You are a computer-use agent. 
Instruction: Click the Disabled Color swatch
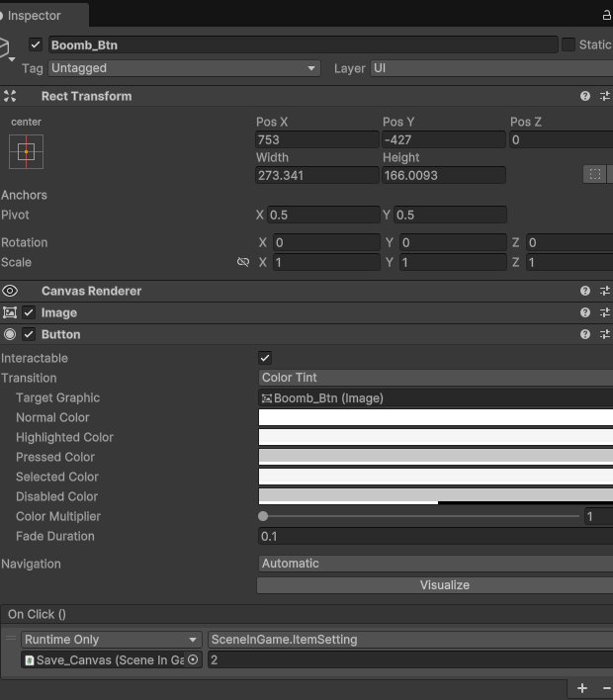436,496
